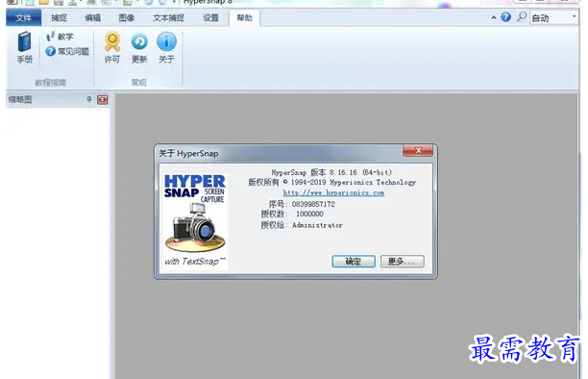Screen dimensions: 588x379
Task: Switch to the 编辑 edit tab
Action: [92, 17]
